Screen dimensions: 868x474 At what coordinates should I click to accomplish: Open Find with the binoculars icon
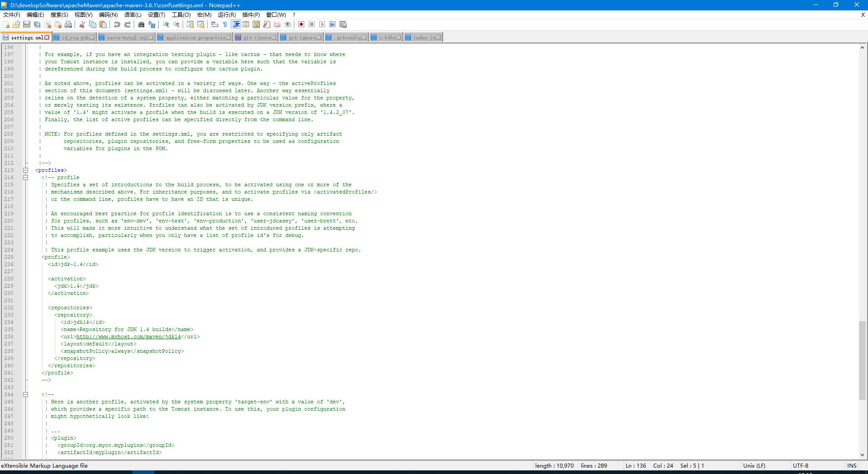(142, 24)
